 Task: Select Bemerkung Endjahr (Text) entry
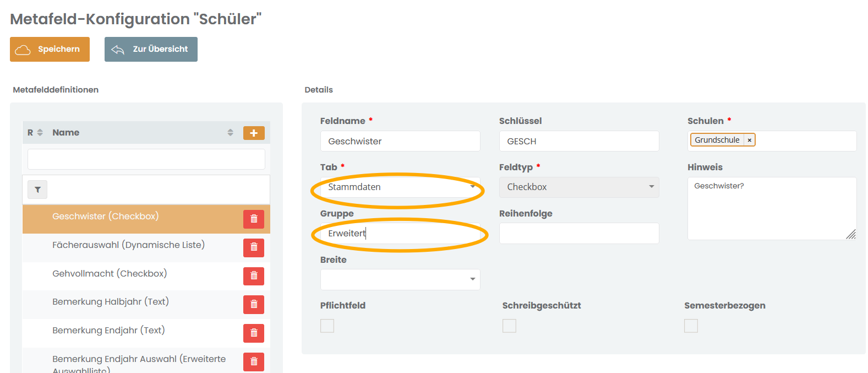point(108,331)
